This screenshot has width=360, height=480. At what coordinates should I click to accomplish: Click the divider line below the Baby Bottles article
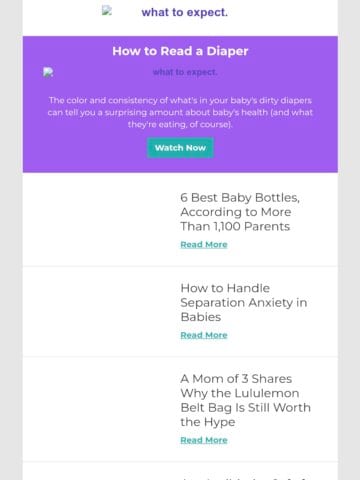tap(180, 266)
